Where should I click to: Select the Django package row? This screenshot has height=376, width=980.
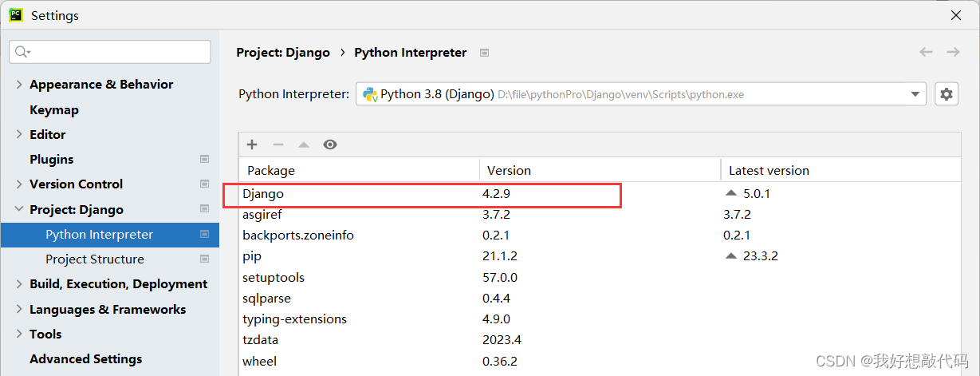coord(600,194)
